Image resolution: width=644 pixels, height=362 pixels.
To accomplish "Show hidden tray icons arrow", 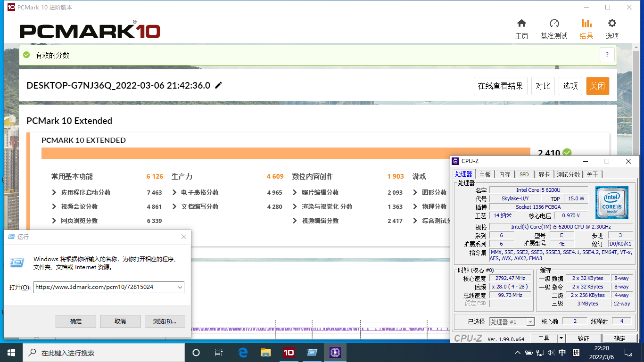I will click(x=518, y=353).
